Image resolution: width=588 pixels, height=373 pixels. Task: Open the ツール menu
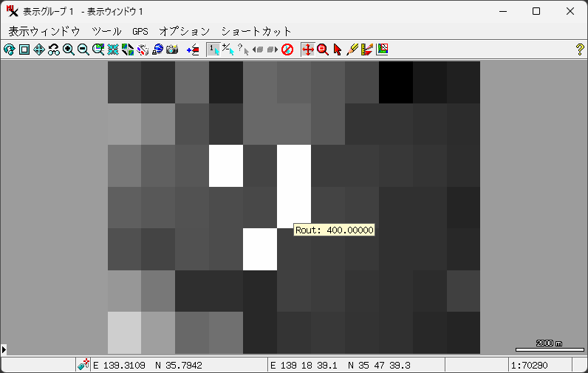pos(106,31)
